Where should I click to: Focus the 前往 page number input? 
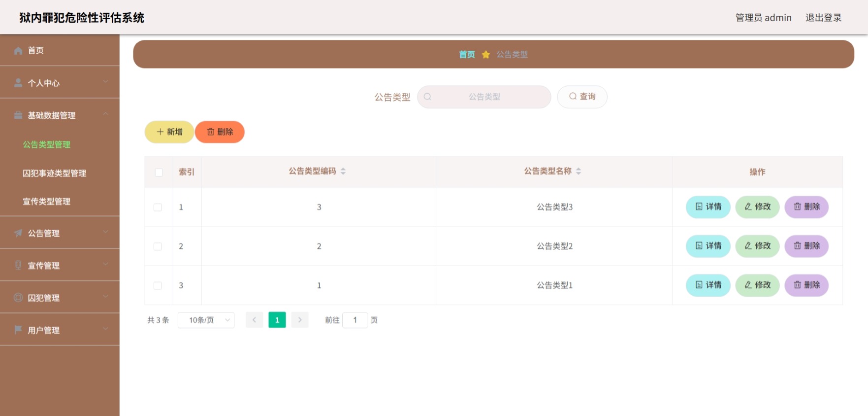(355, 320)
